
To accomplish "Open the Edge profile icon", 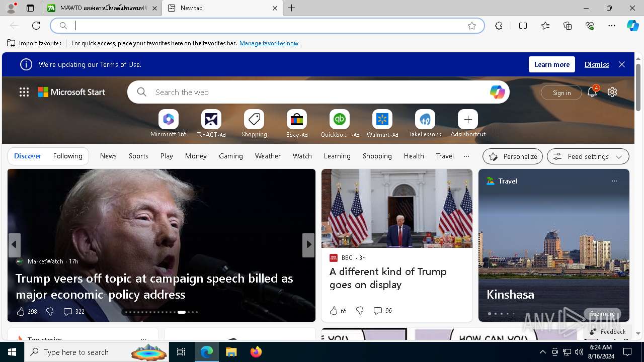I will [11, 8].
